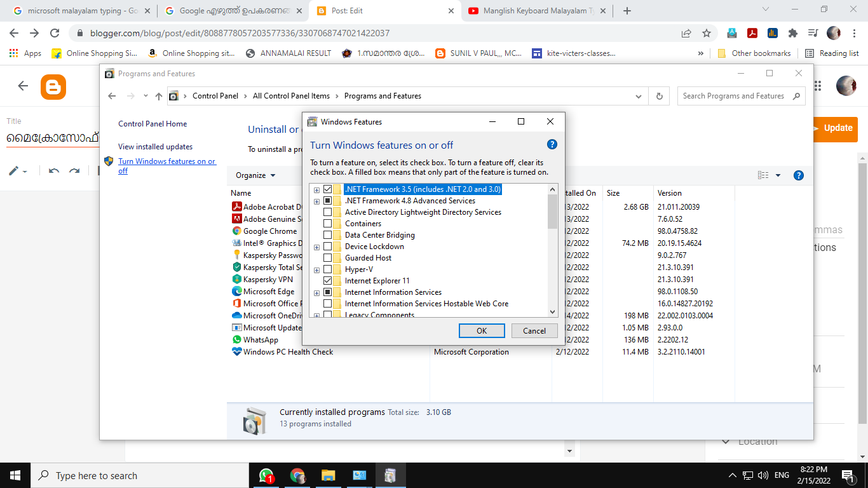Click the Blogger orange logo
The width and height of the screenshot is (868, 488).
tap(53, 87)
